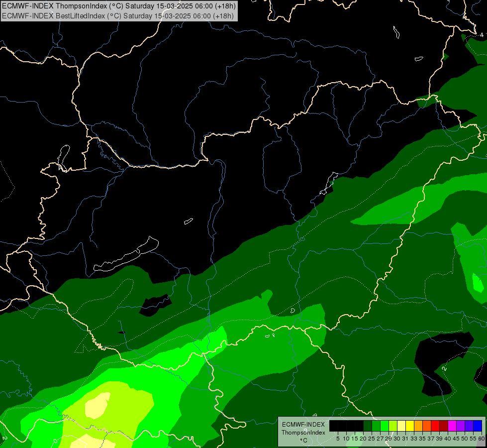Click the ThompsonIndex label in the legend
The height and width of the screenshot is (448, 487).
pos(303,433)
